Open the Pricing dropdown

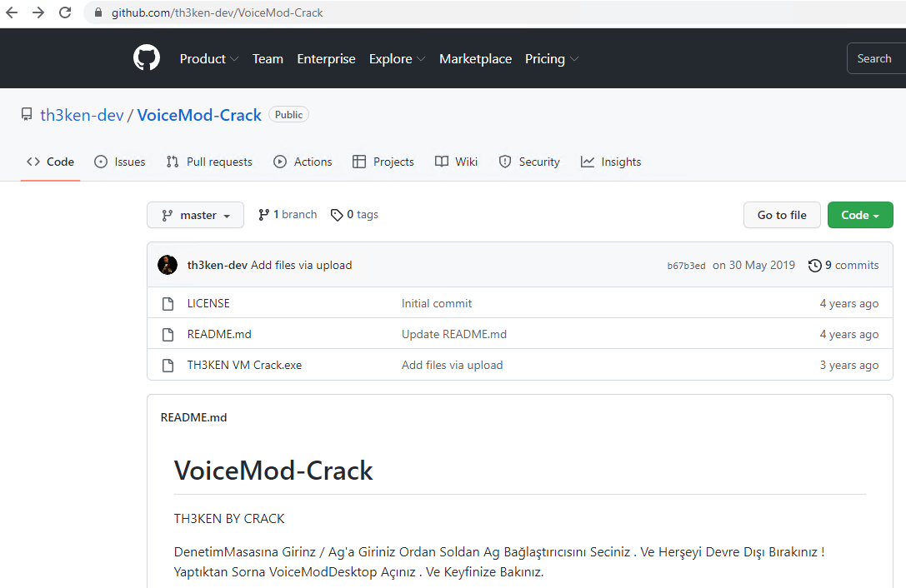coord(551,59)
